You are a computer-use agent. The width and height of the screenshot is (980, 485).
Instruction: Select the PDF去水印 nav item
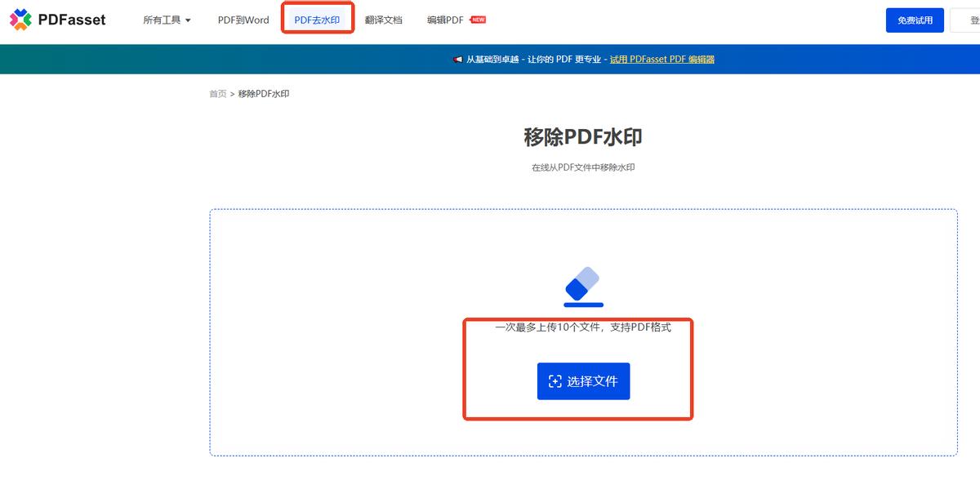[x=317, y=20]
